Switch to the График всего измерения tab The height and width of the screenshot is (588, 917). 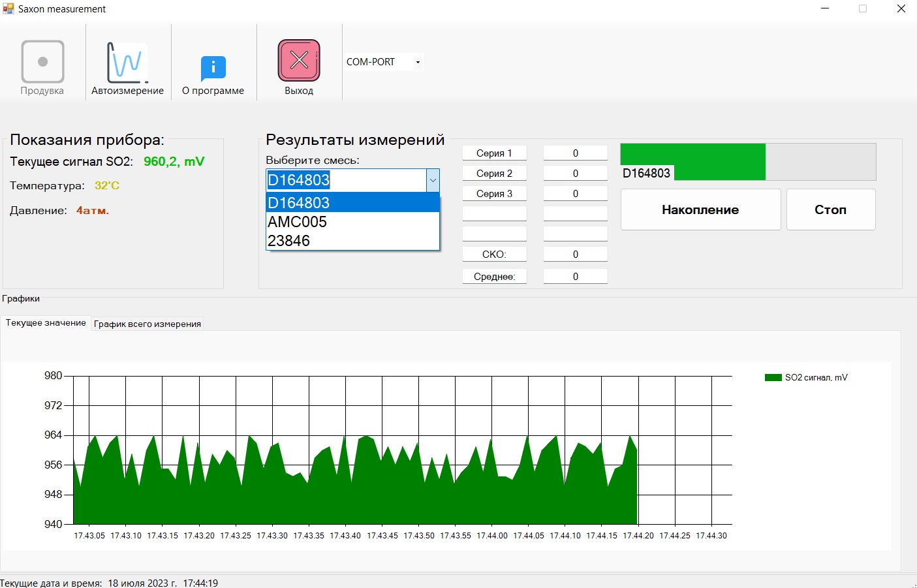click(x=148, y=323)
